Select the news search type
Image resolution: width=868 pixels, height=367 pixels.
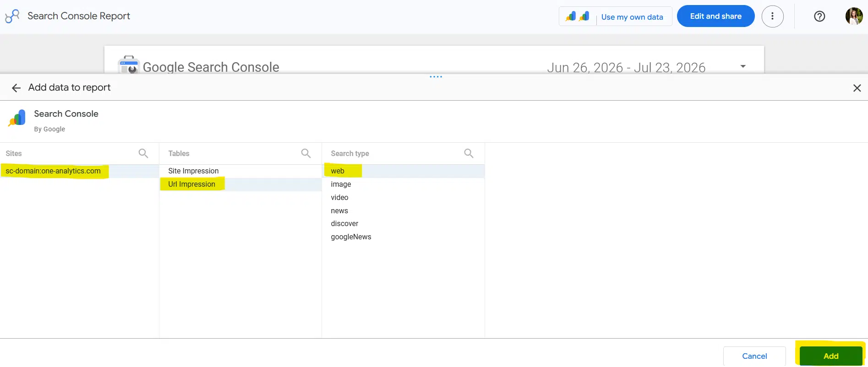(x=403, y=211)
